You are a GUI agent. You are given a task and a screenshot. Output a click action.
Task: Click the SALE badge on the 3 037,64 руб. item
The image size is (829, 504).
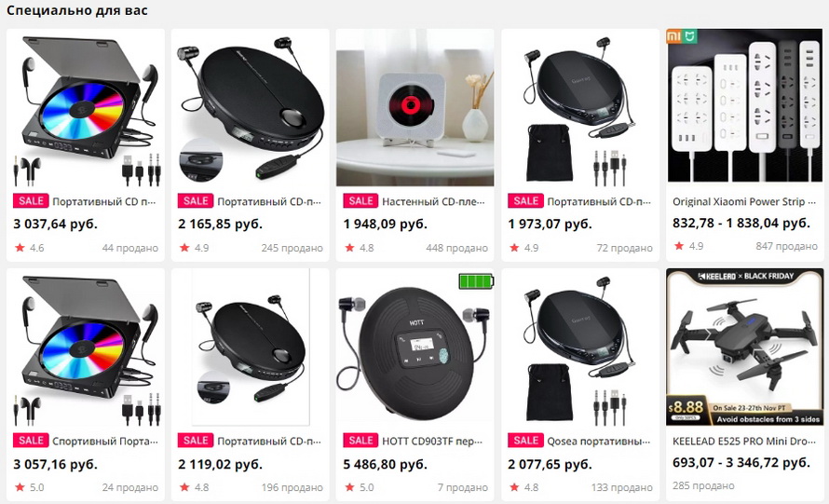coord(31,201)
